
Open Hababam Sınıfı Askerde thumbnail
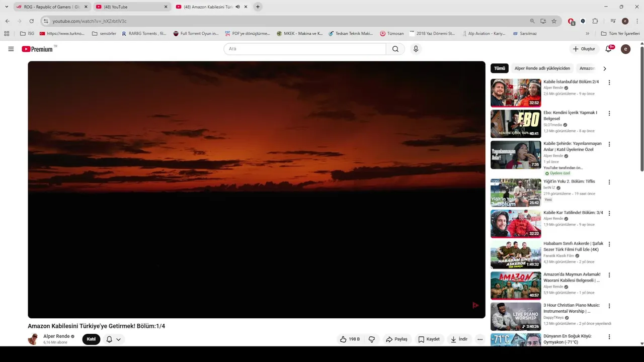516,254
